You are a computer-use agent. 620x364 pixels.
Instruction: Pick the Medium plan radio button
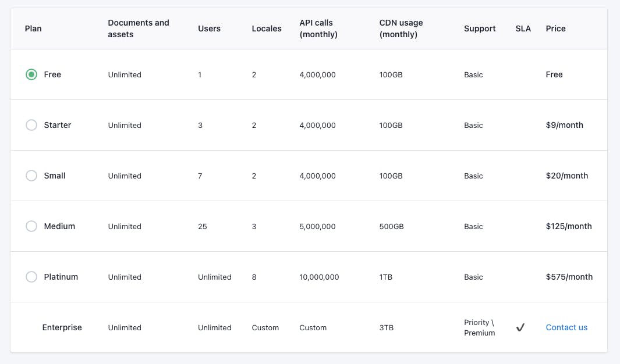click(x=31, y=226)
